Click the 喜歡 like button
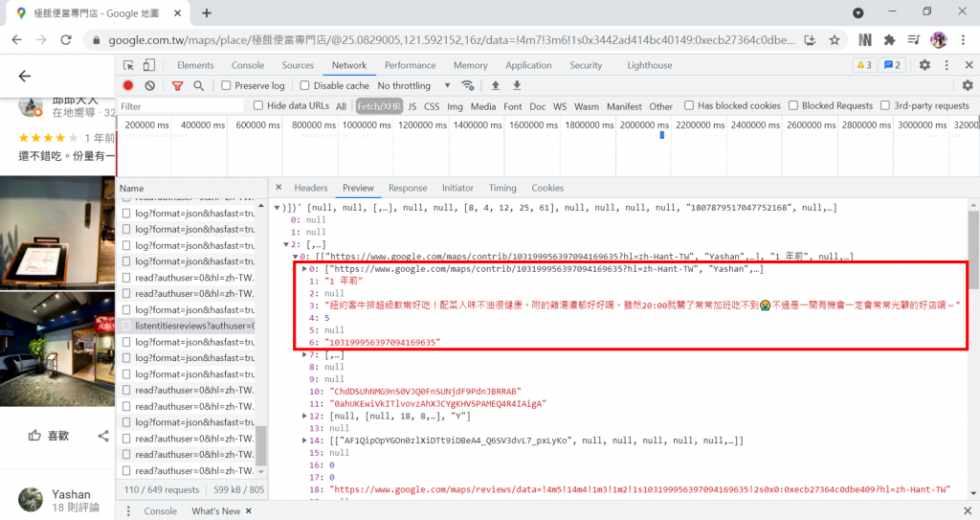Image resolution: width=980 pixels, height=520 pixels. pyautogui.click(x=48, y=436)
